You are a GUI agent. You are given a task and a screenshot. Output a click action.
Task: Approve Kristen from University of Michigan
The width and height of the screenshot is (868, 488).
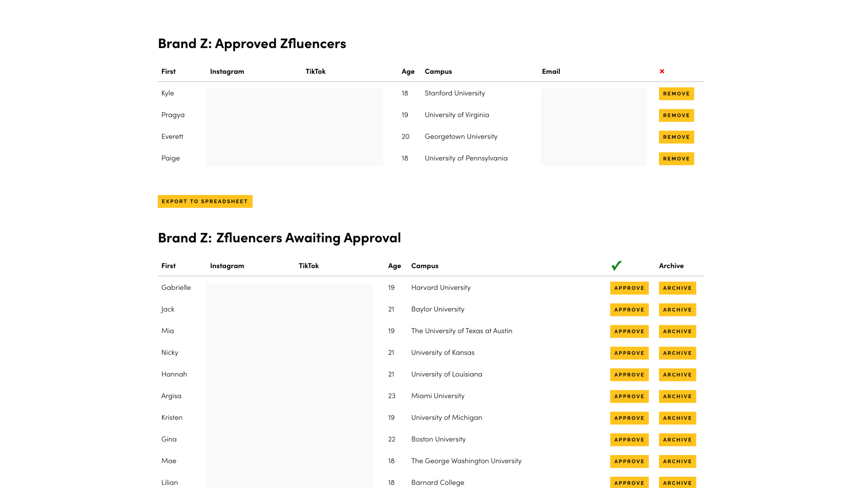pos(629,418)
